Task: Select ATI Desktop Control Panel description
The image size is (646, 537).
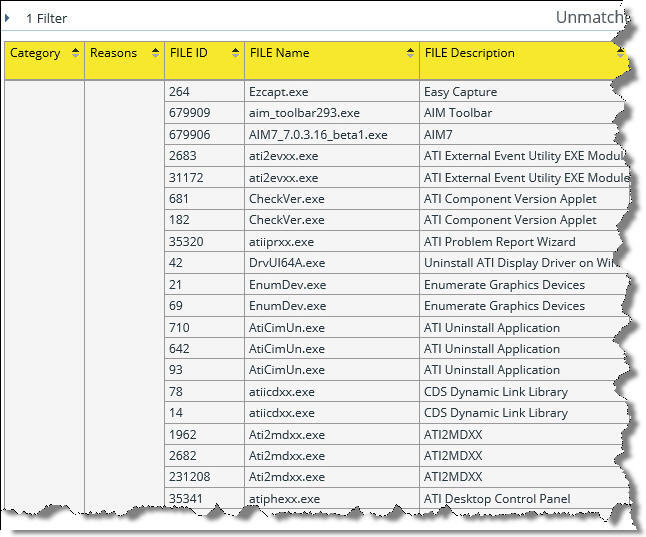Action: pyautogui.click(x=497, y=499)
